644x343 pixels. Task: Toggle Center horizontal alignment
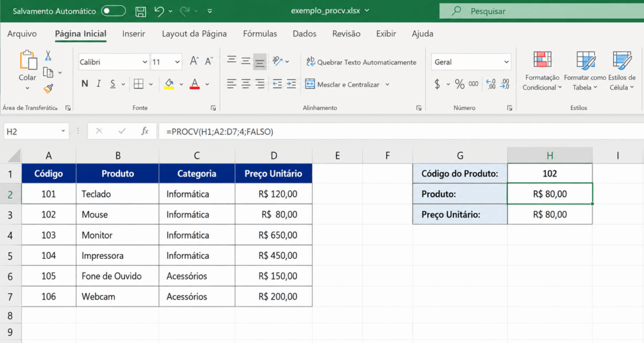point(246,84)
